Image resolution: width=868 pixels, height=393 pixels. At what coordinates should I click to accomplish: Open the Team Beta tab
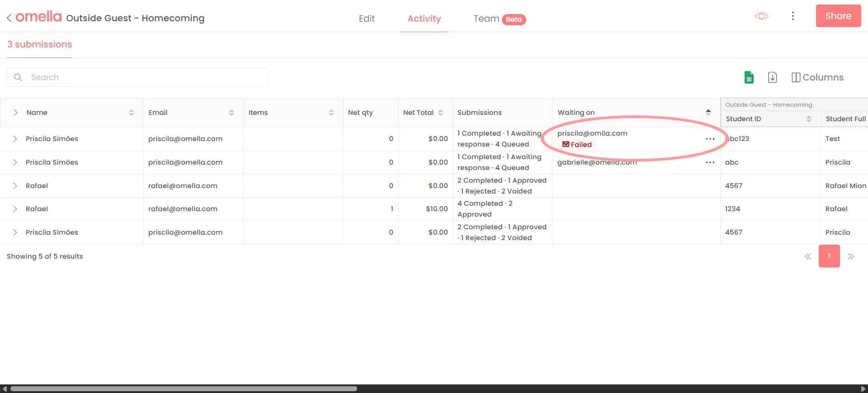tap(500, 19)
